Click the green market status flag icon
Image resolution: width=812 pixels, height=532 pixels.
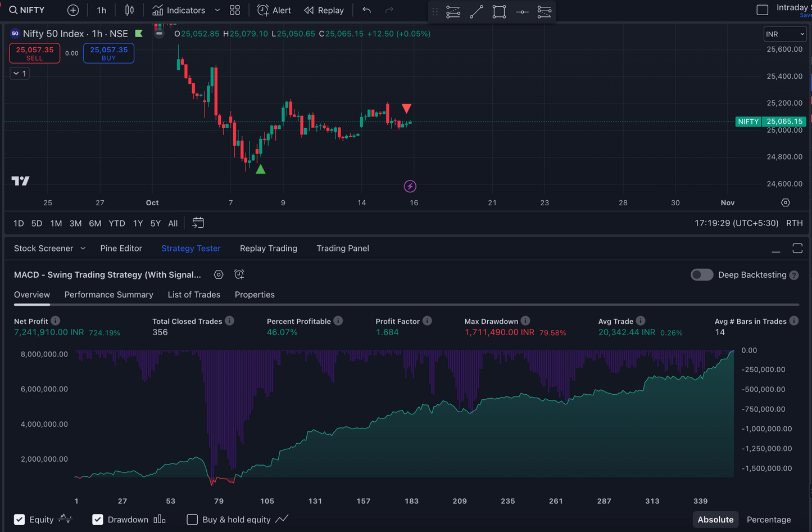(139, 34)
